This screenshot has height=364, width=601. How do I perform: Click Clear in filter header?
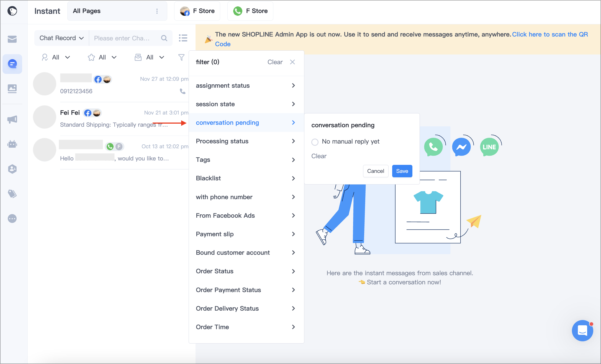tap(275, 62)
